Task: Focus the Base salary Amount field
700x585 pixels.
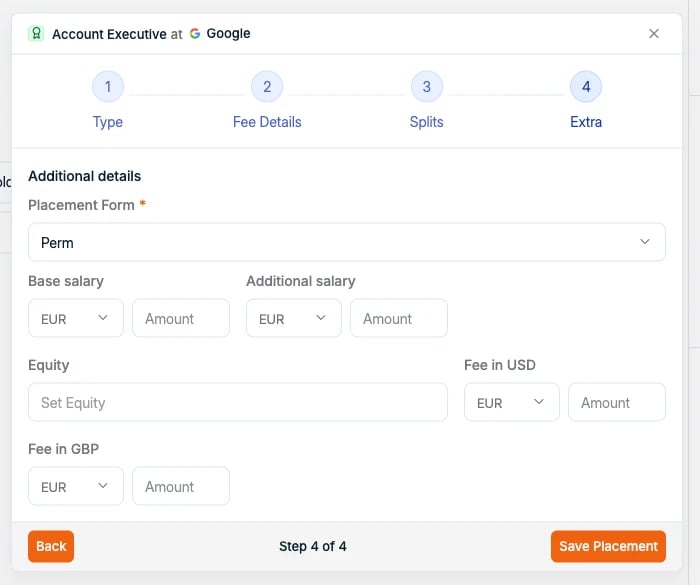Action: click(x=181, y=318)
